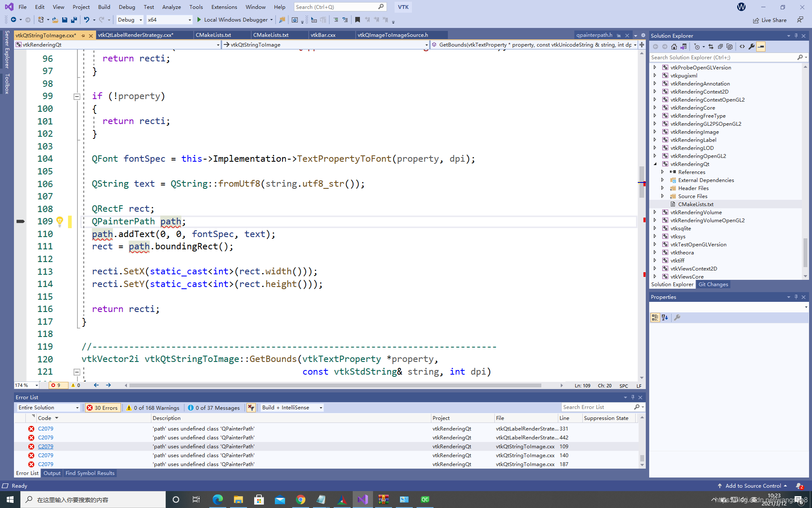Click Collapse All icon in Solution Explorer
Viewport: 812px width, 508px height.
pyautogui.click(x=720, y=47)
